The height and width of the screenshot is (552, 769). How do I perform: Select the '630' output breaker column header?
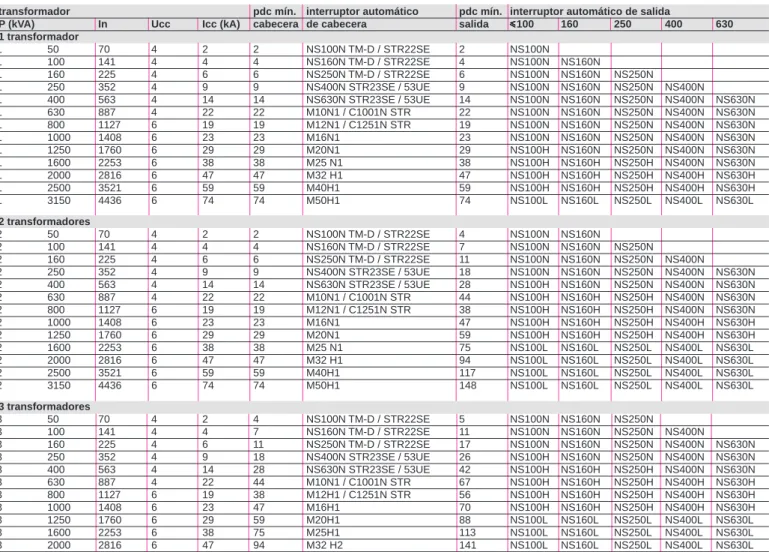click(724, 24)
